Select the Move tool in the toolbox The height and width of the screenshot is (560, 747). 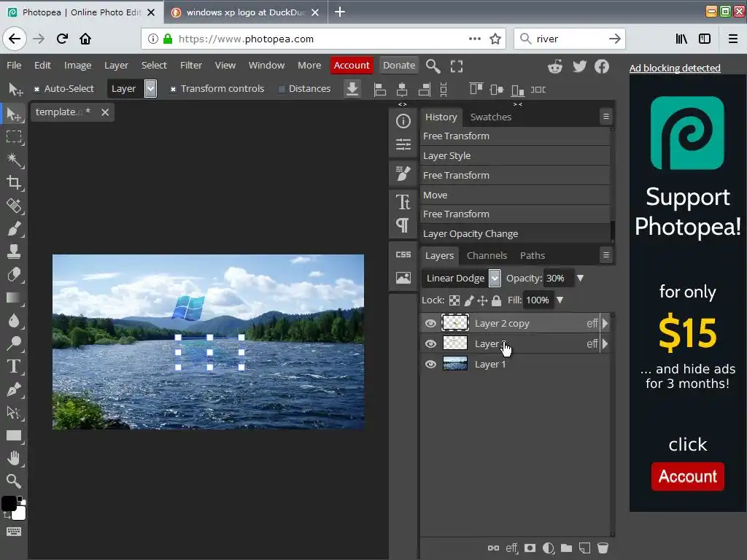tap(13, 114)
